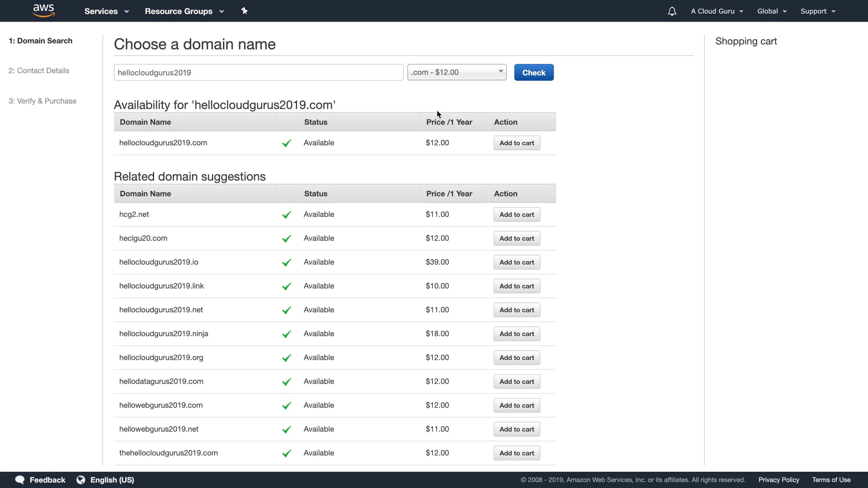
Task: Click the Feedback speech bubble icon
Action: (x=20, y=480)
